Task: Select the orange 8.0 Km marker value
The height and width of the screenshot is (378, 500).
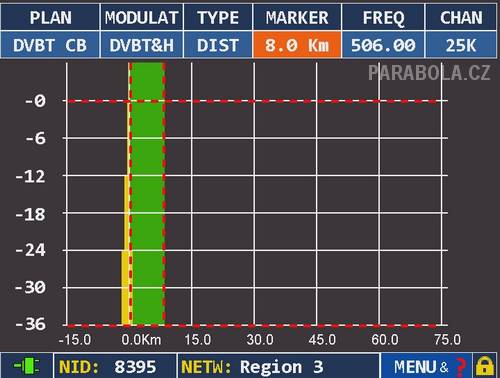Action: [297, 45]
